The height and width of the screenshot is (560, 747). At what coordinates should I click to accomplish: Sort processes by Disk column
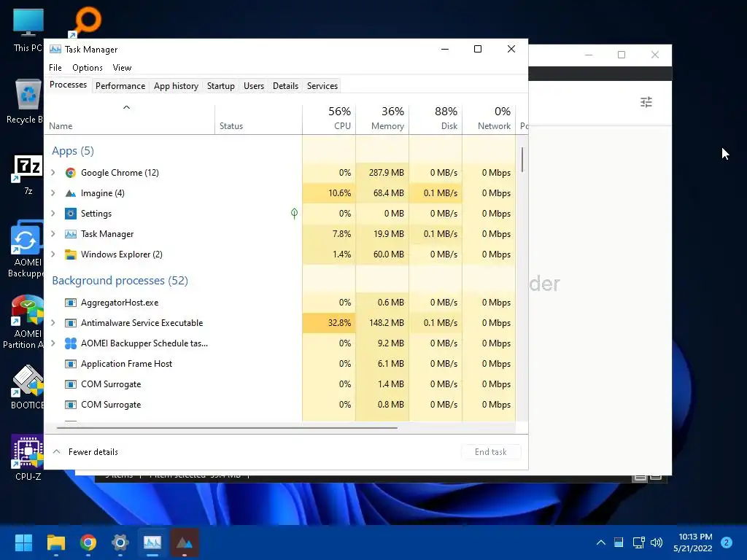(436, 118)
